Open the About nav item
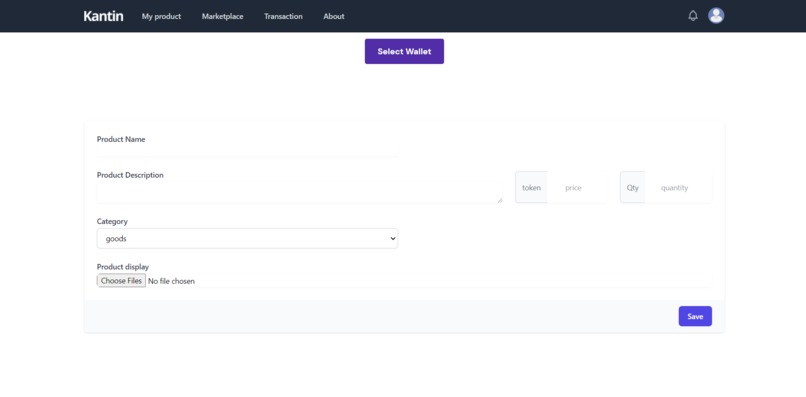 (334, 16)
